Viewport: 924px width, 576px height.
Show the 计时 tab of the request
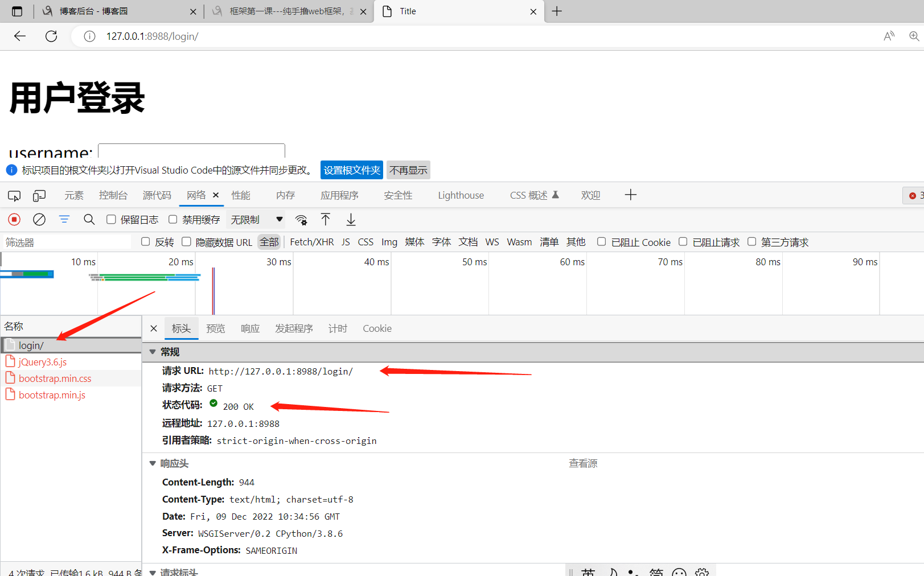[x=338, y=329]
